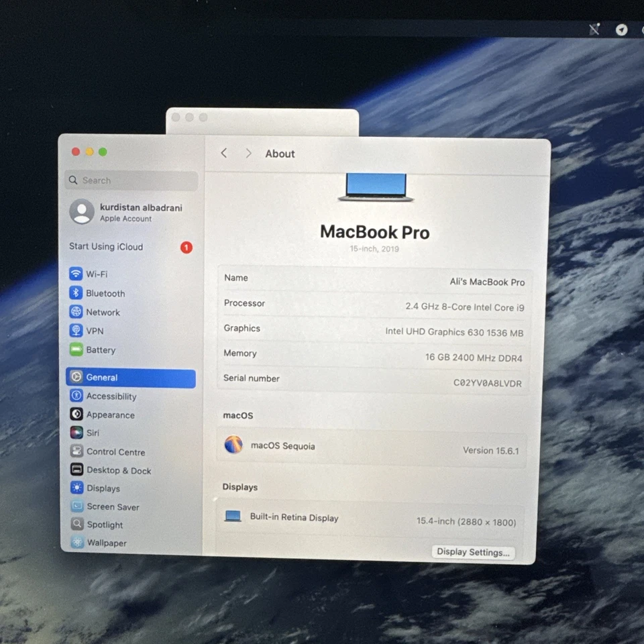644x644 pixels.
Task: Close the System Settings window with red button
Action: click(76, 152)
